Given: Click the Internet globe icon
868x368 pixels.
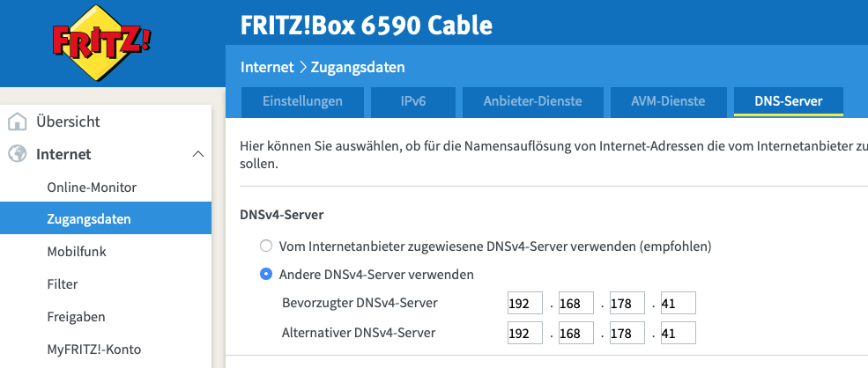Looking at the screenshot, I should coord(17,154).
